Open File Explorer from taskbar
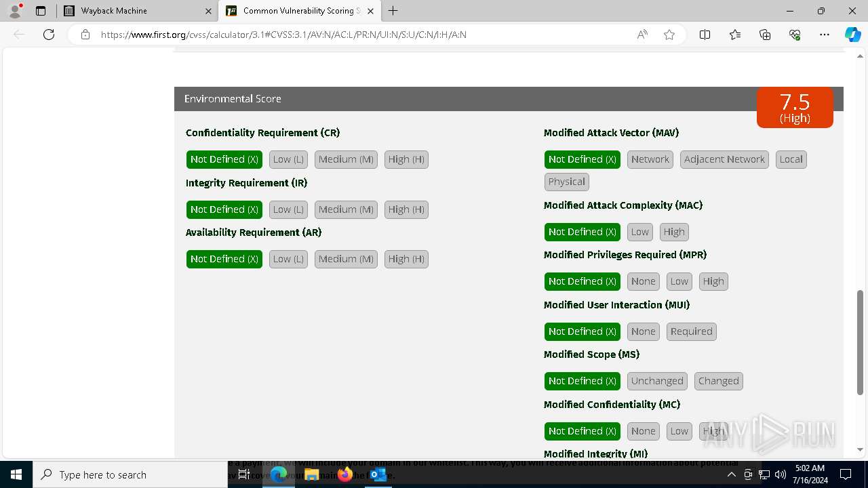The width and height of the screenshot is (868, 488). tap(311, 474)
